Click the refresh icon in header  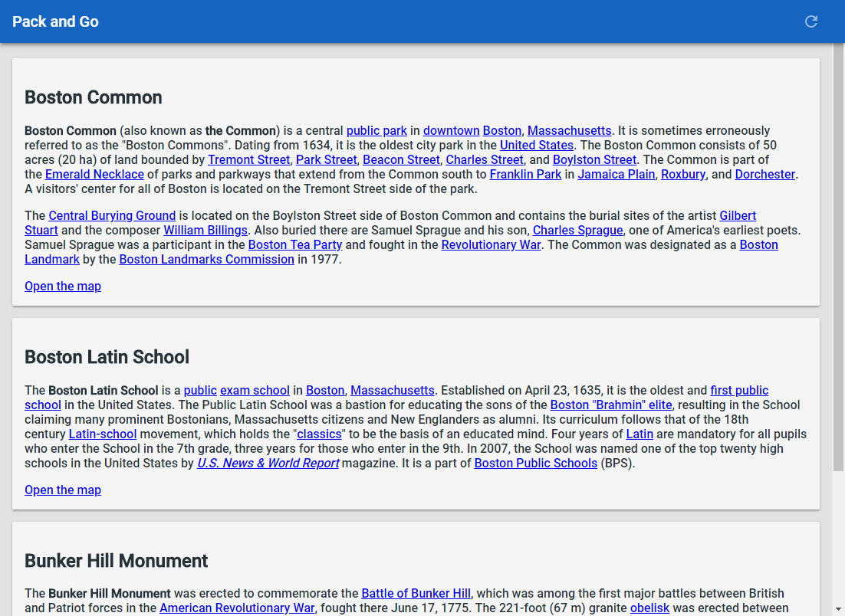click(x=811, y=21)
